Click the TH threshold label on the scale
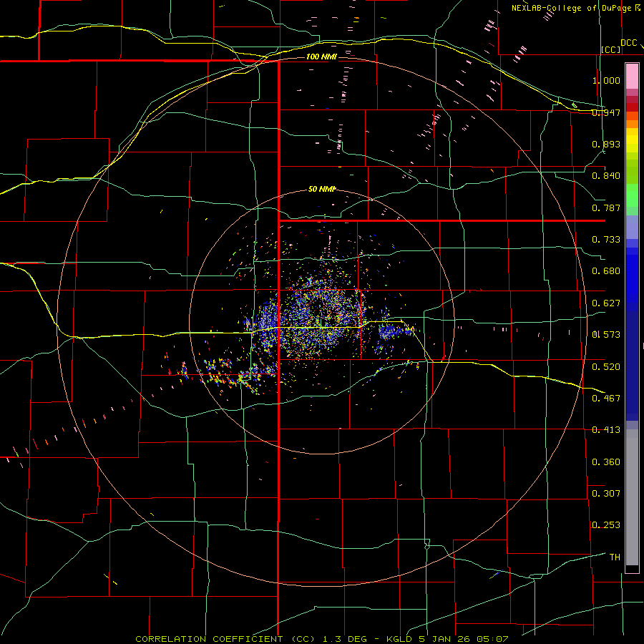The width and height of the screenshot is (644, 644). point(615,557)
